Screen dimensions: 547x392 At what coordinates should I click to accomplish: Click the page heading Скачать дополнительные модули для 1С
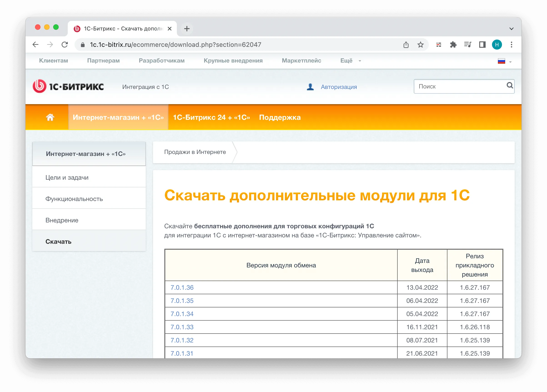317,195
